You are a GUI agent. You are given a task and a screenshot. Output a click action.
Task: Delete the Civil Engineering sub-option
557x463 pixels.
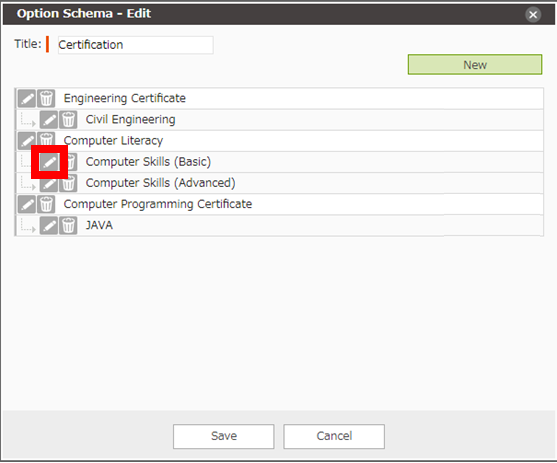click(x=68, y=119)
